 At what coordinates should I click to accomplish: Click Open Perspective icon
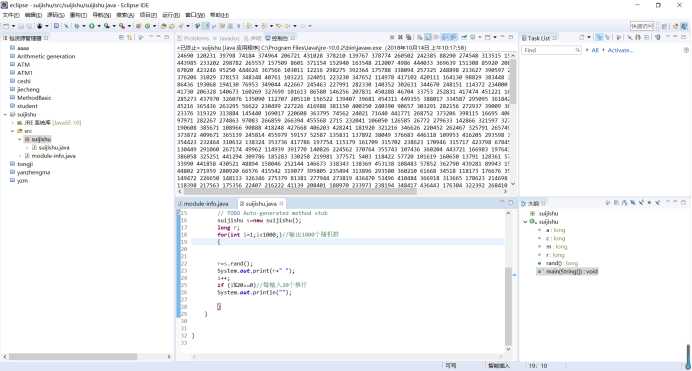(x=664, y=26)
